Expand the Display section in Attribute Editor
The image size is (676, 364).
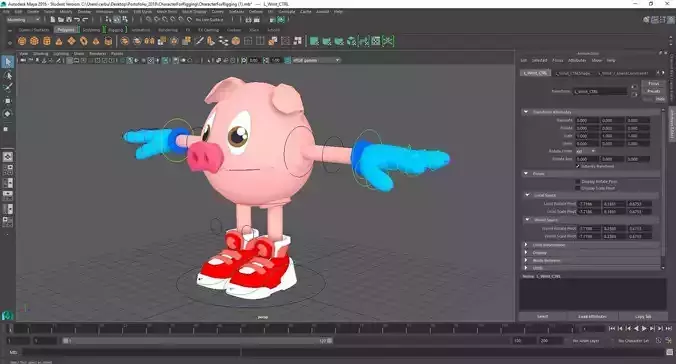pos(526,252)
